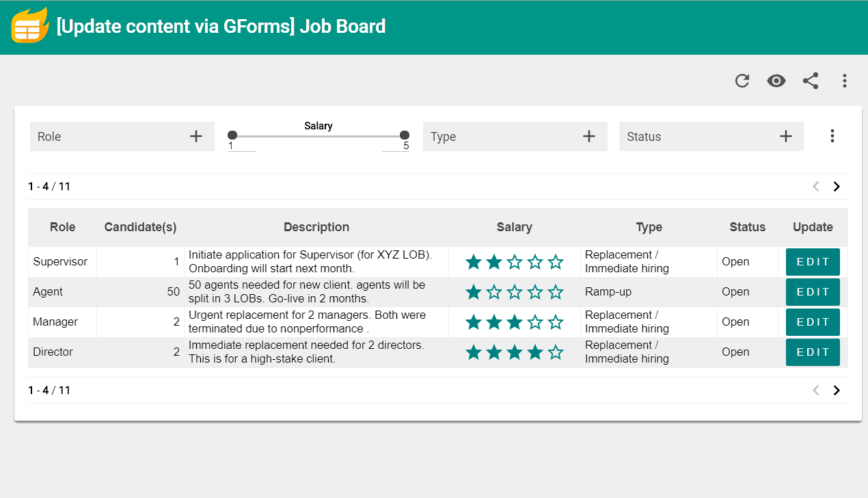
Task: Click the Agent row salary stars
Action: pos(514,292)
